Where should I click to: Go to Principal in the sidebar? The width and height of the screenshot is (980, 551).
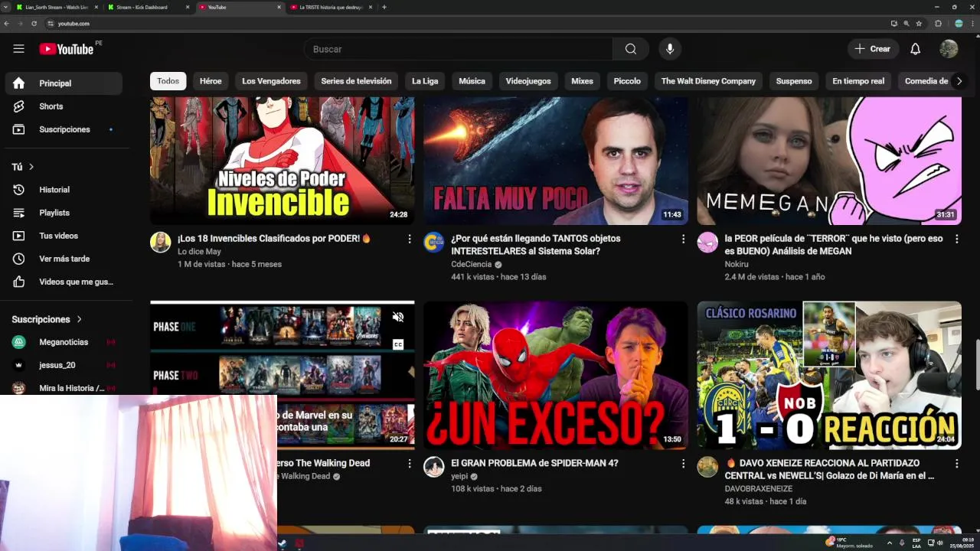64,83
